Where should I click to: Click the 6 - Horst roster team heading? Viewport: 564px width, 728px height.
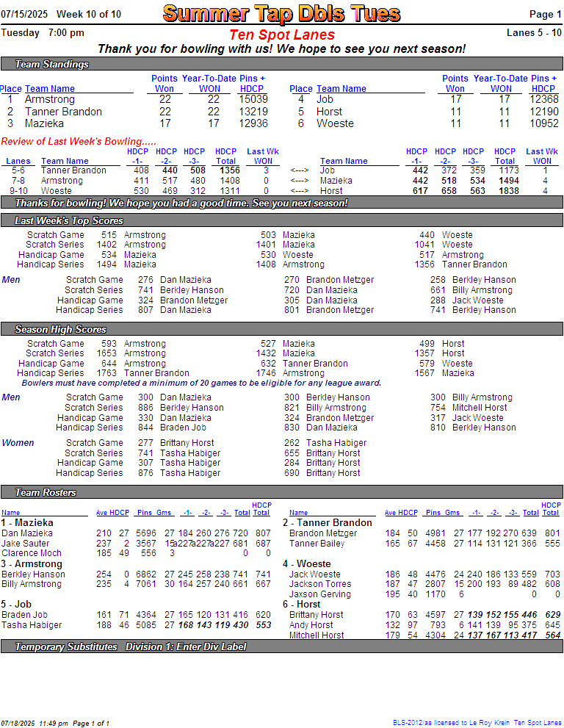point(301,605)
